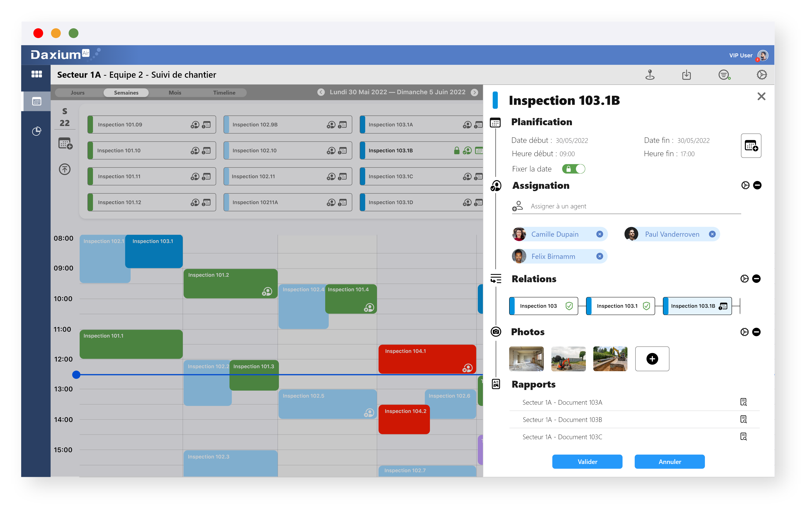Viewport: 812px width, 514px height.
Task: Switch to Jours tab view
Action: pos(77,92)
